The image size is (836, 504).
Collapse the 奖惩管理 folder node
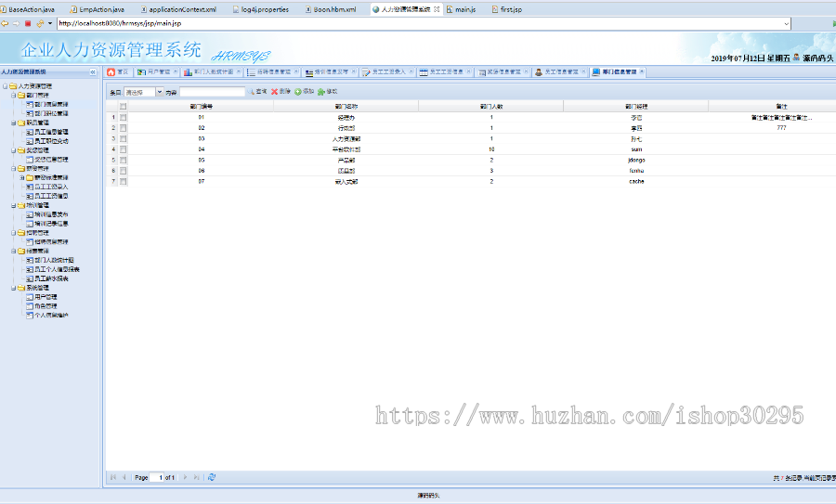click(x=13, y=150)
